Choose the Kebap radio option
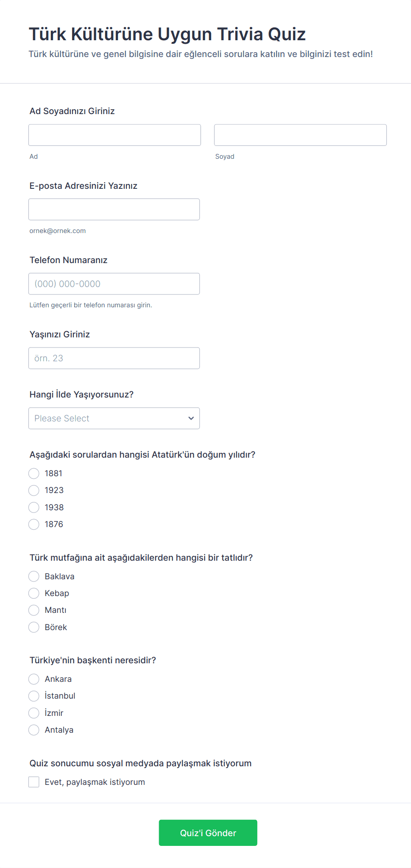 pos(34,593)
